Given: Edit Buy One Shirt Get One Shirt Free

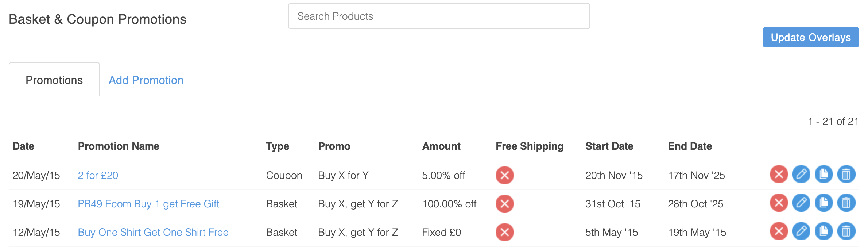Looking at the screenshot, I should (x=801, y=231).
